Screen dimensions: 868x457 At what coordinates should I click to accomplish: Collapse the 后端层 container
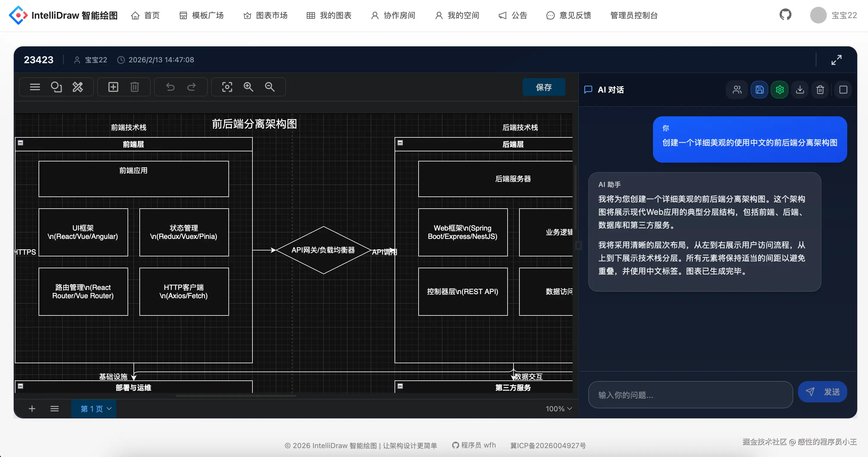pyautogui.click(x=400, y=143)
